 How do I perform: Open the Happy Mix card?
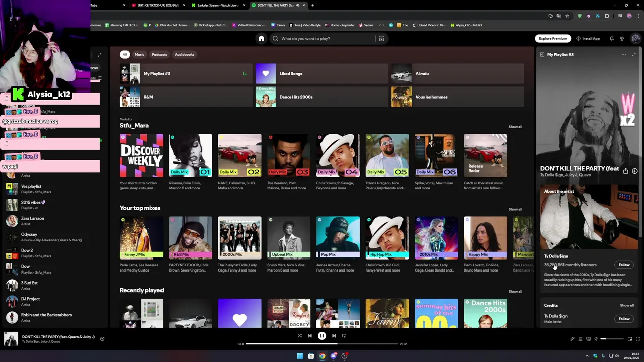click(486, 238)
